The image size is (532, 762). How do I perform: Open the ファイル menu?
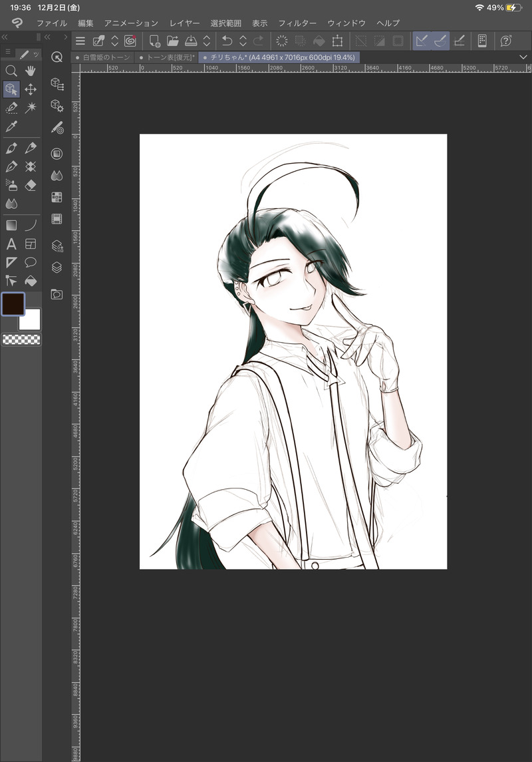click(52, 23)
